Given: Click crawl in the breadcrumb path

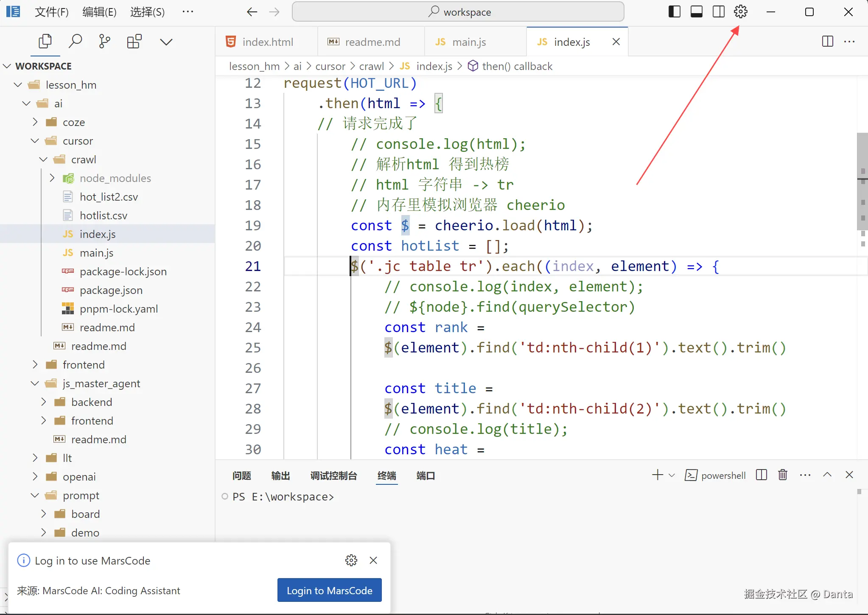Looking at the screenshot, I should click(x=371, y=66).
